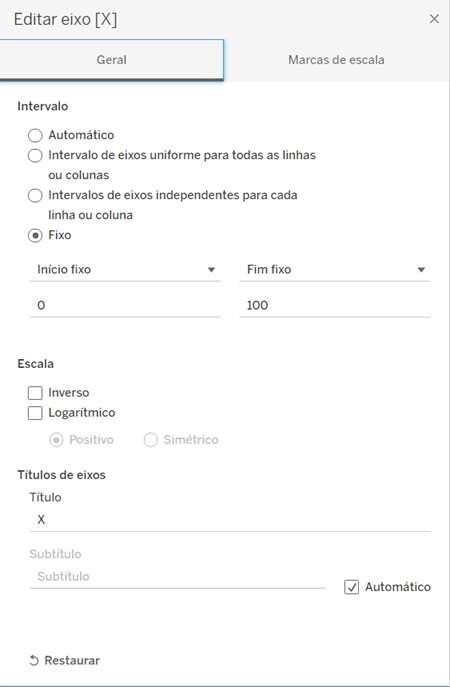Uncheck the Automático subtitle checkbox
The height and width of the screenshot is (687, 450).
351,587
